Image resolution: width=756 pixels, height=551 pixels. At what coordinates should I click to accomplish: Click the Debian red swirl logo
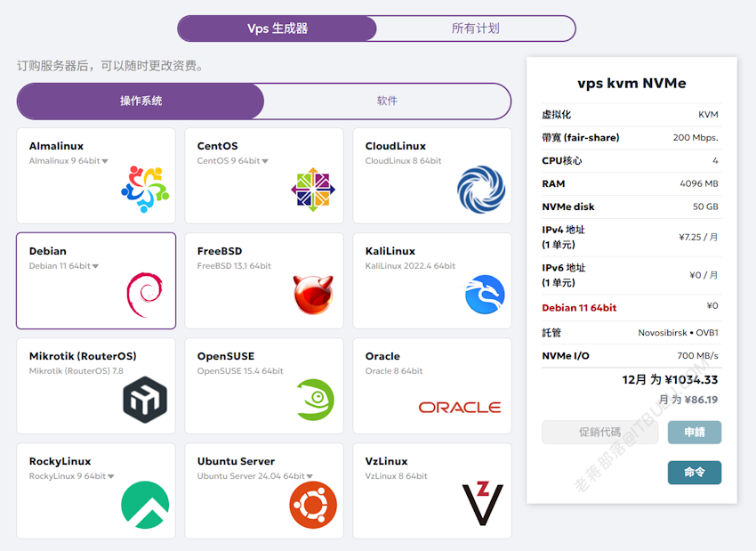pos(145,295)
